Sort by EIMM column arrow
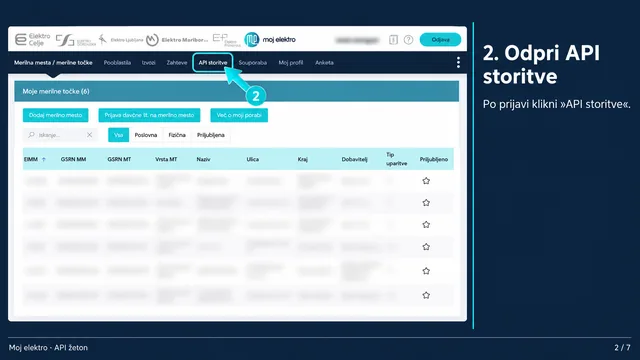This screenshot has width=640, height=360. [44, 159]
